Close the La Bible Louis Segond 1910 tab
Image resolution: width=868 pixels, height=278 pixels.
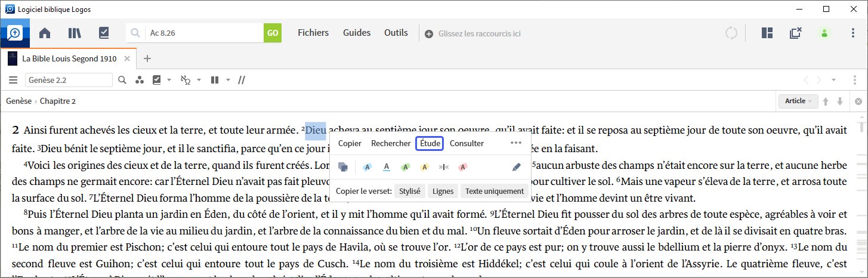[x=127, y=58]
